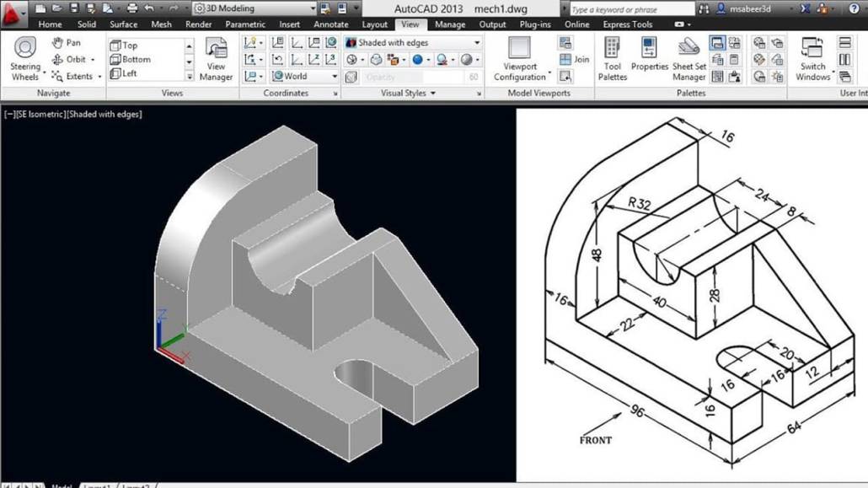Select the Layout1 tab at bottom
Image resolution: width=868 pixels, height=488 pixels.
click(x=97, y=485)
